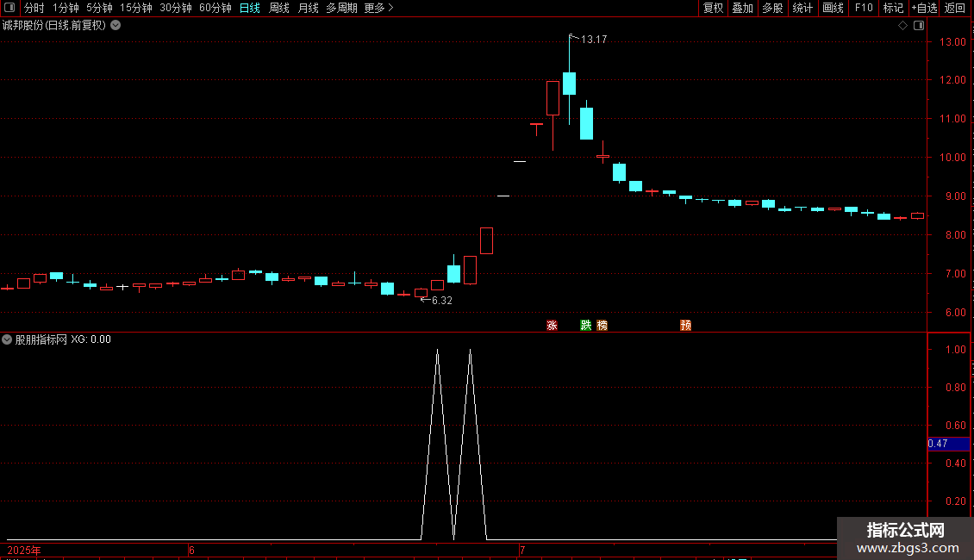Image resolution: width=974 pixels, height=560 pixels.
Task: Switch to 月线 monthly chart
Action: [308, 8]
